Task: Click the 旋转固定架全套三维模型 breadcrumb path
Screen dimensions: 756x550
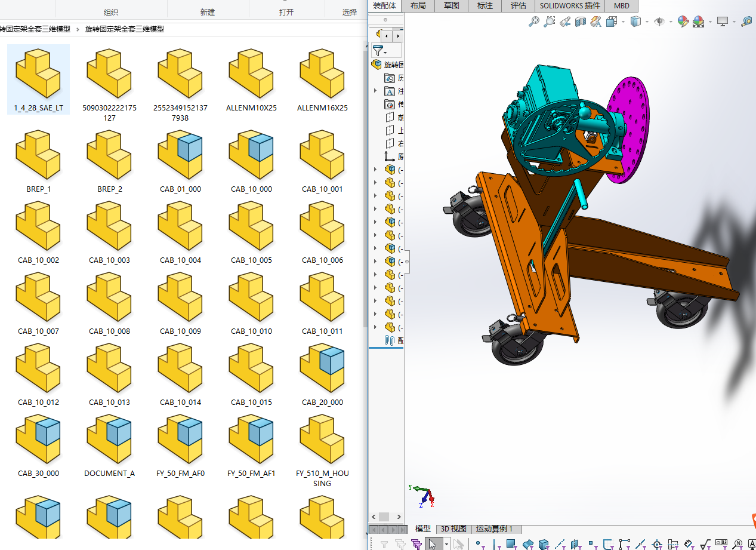Action: (x=124, y=29)
